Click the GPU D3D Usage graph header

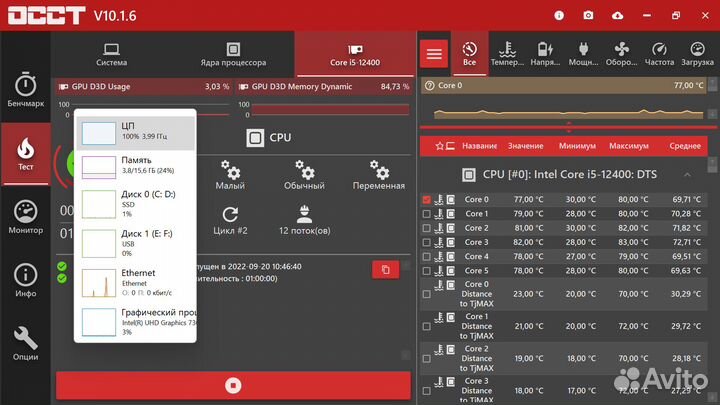point(143,86)
